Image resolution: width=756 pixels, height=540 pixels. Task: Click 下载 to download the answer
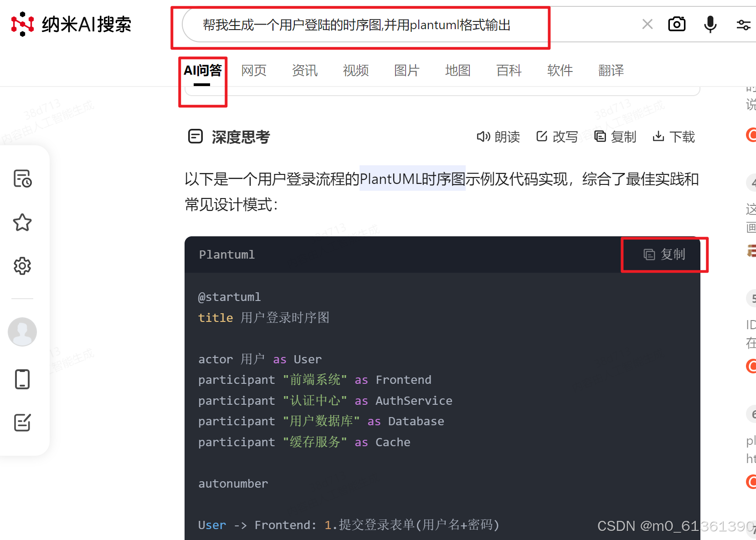(674, 137)
